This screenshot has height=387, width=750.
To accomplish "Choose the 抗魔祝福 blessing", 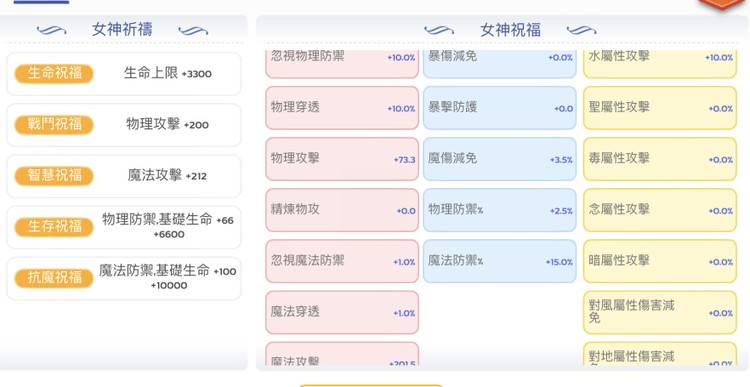I will (54, 278).
